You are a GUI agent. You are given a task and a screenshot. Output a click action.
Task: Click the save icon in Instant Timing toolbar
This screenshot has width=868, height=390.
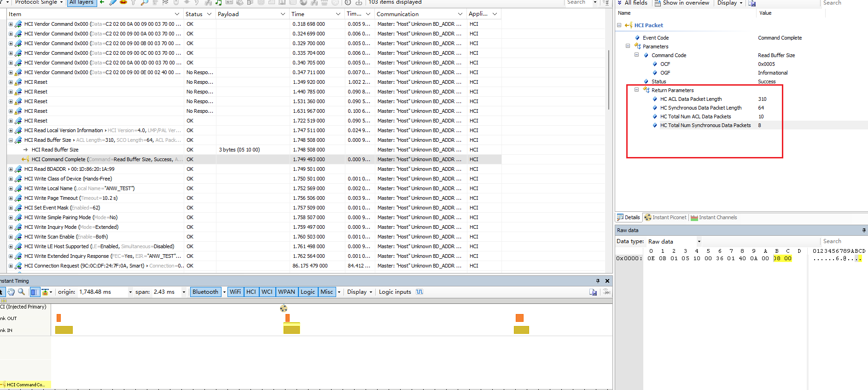593,292
